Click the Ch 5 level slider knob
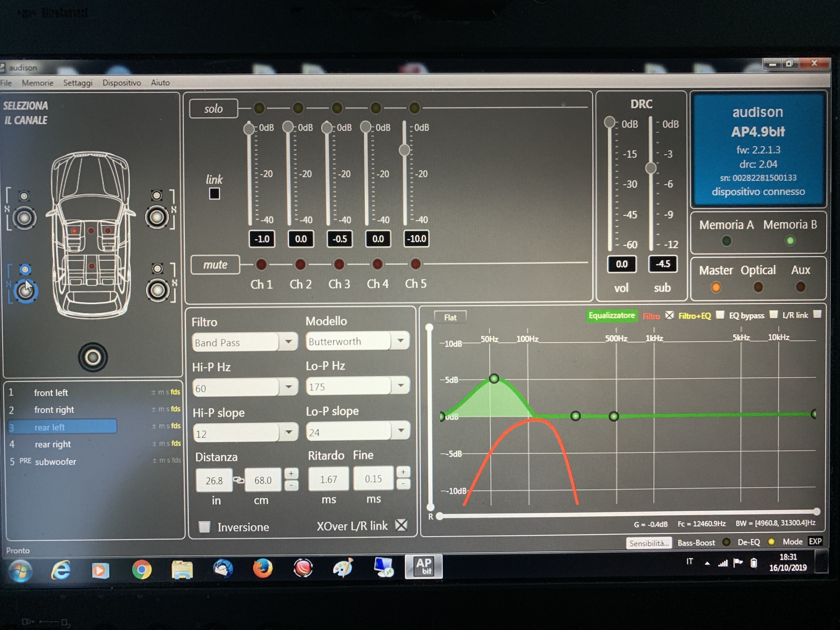Viewport: 840px width, 630px height. pos(404,150)
